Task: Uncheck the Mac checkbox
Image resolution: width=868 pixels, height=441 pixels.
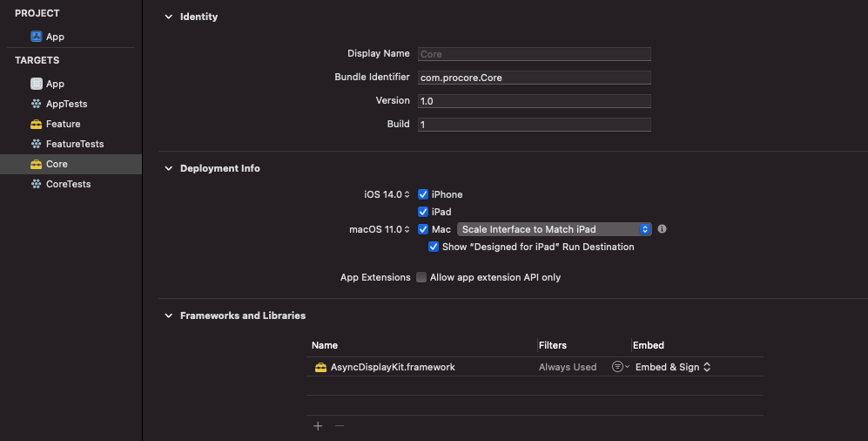Action: [423, 229]
